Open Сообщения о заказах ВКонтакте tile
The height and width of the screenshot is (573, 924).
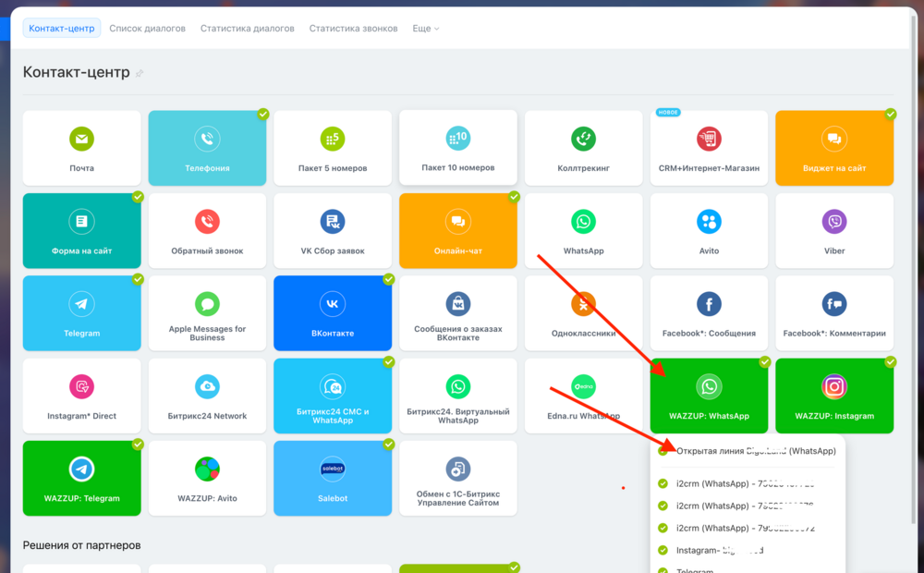[x=458, y=313]
